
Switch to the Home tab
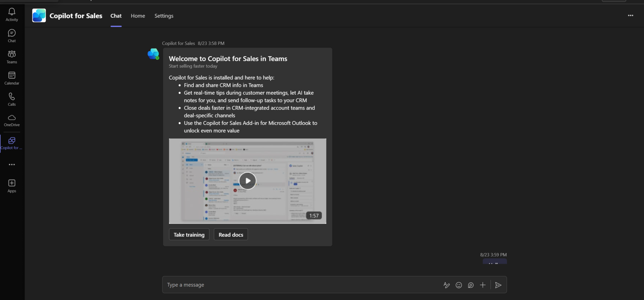[x=138, y=16]
